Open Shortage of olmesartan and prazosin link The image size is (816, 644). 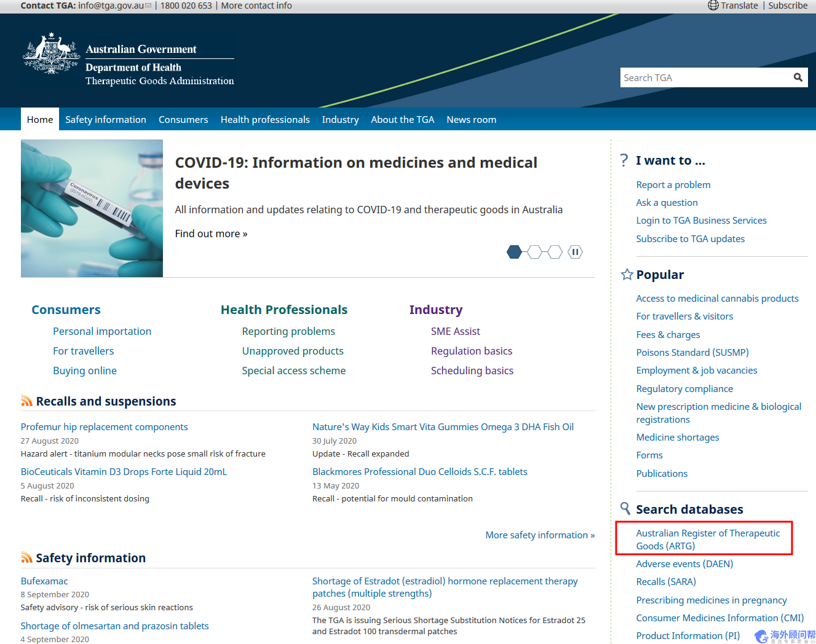pyautogui.click(x=115, y=626)
